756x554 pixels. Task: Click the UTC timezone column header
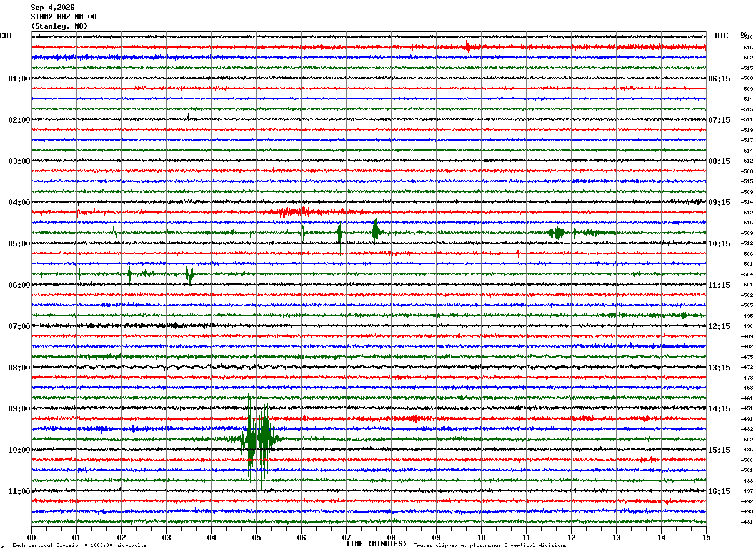(722, 36)
